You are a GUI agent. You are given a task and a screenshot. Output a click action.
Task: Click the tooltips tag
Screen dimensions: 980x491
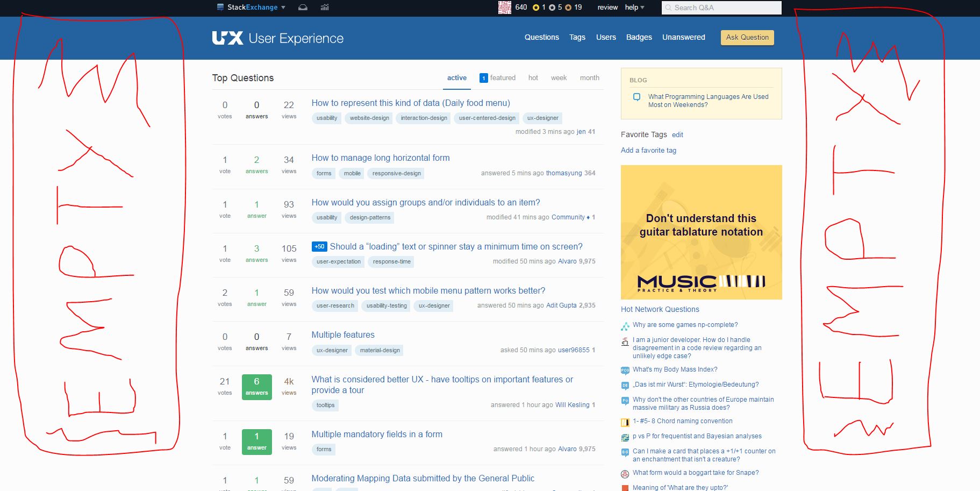pyautogui.click(x=325, y=405)
